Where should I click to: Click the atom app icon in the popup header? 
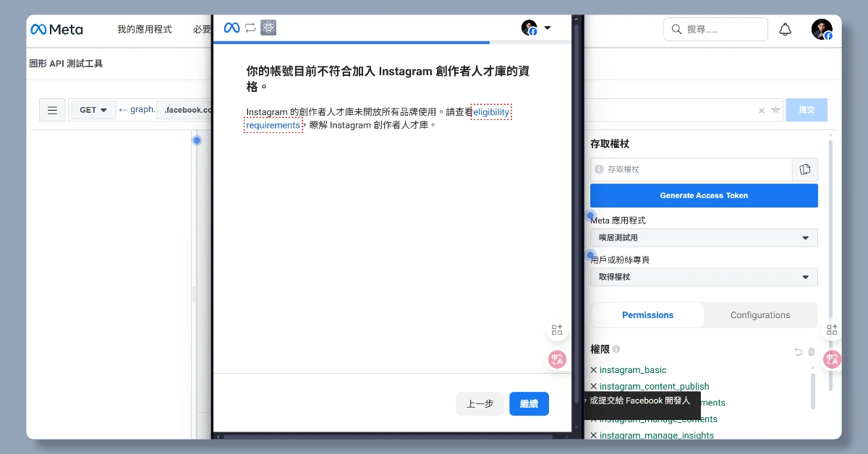(269, 27)
